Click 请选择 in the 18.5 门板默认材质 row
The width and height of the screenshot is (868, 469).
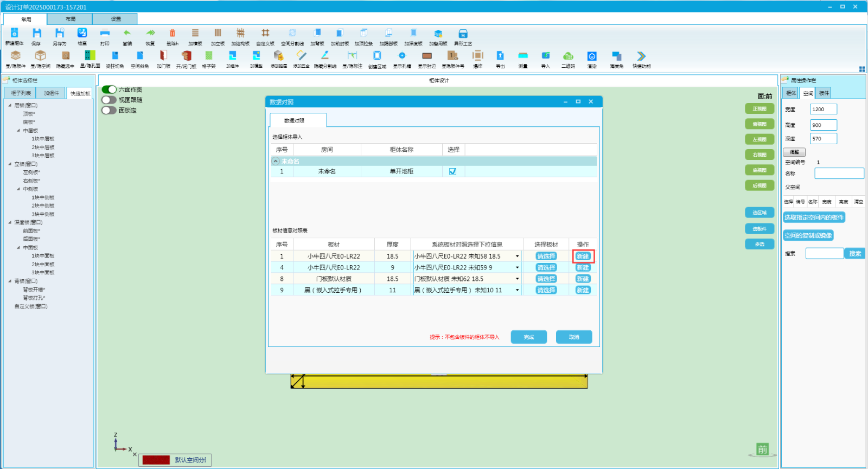point(546,279)
